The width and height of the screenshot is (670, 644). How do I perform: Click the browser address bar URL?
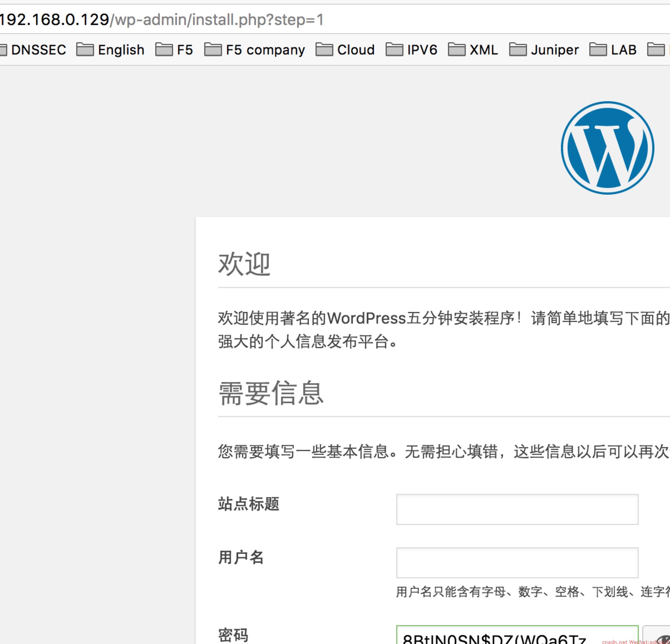pos(161,19)
